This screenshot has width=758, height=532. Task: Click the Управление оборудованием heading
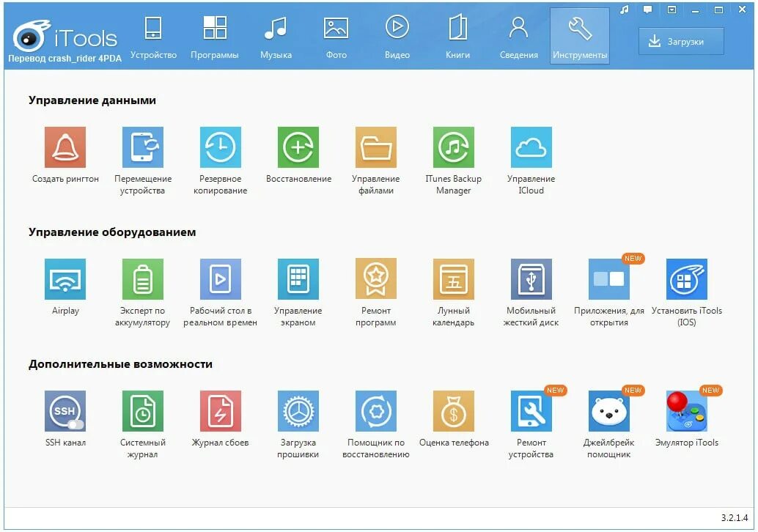(112, 232)
